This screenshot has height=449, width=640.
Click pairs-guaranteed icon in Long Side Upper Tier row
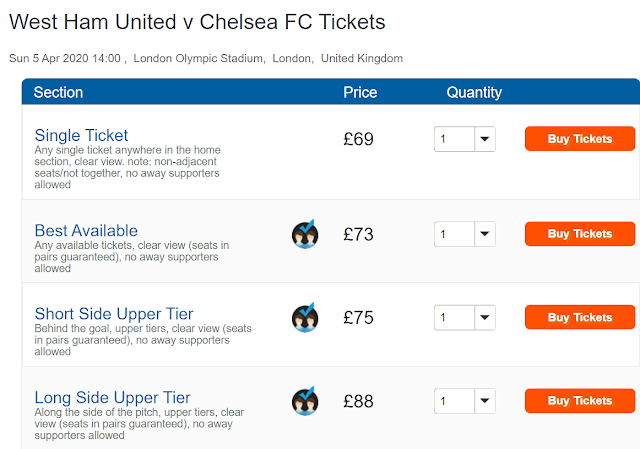pyautogui.click(x=305, y=401)
